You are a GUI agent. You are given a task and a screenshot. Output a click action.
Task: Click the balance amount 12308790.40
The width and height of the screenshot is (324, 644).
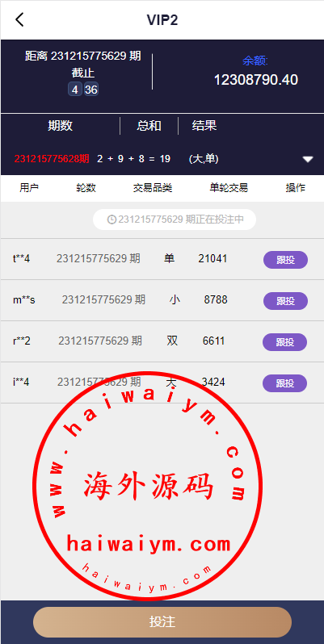256,80
